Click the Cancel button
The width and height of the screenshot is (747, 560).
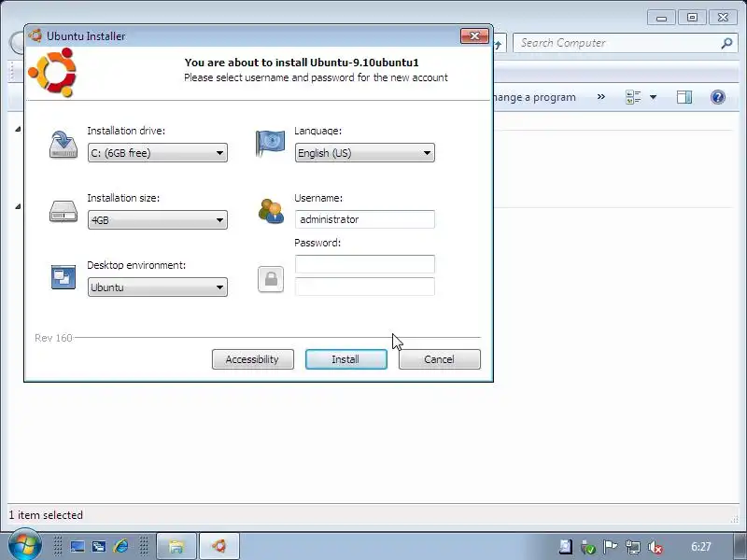point(439,359)
